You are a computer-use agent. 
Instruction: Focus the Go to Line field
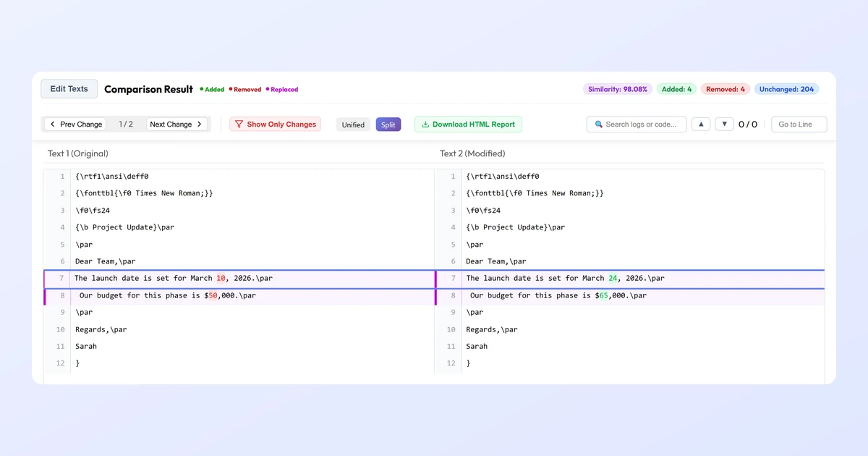pos(799,124)
